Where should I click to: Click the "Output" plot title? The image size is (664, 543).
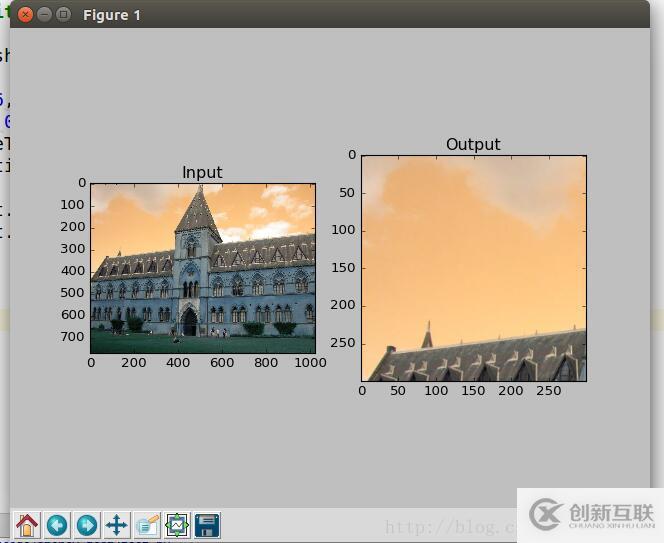tap(473, 144)
